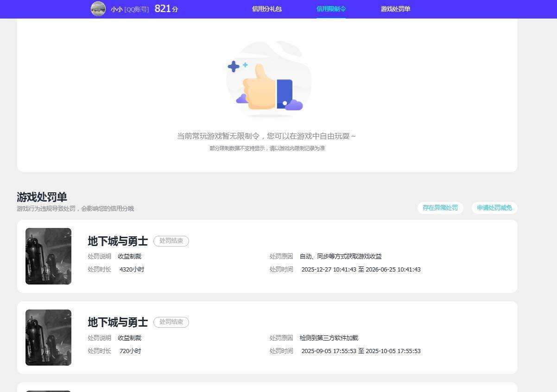The image size is (557, 392).
Task: Click the thumbs-up illustration
Action: (x=269, y=79)
